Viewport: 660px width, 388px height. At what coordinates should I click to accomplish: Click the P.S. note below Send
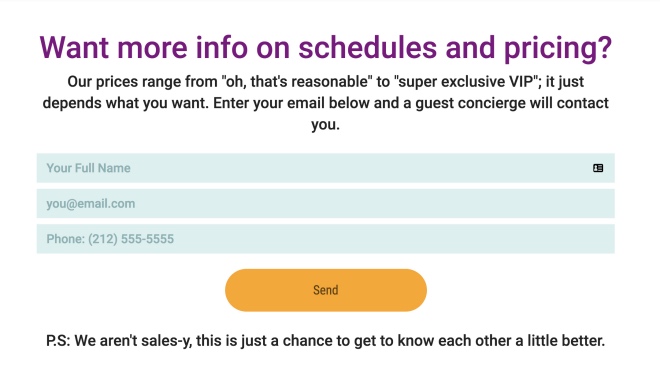(x=325, y=341)
